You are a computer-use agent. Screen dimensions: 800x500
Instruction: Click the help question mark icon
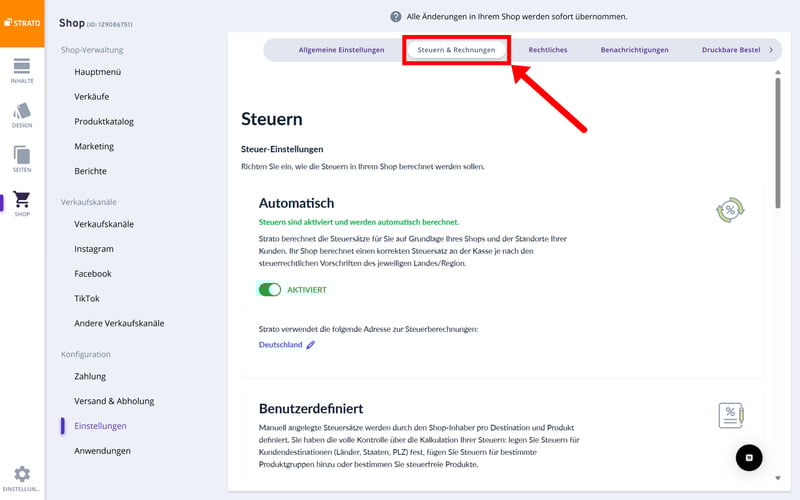(395, 17)
